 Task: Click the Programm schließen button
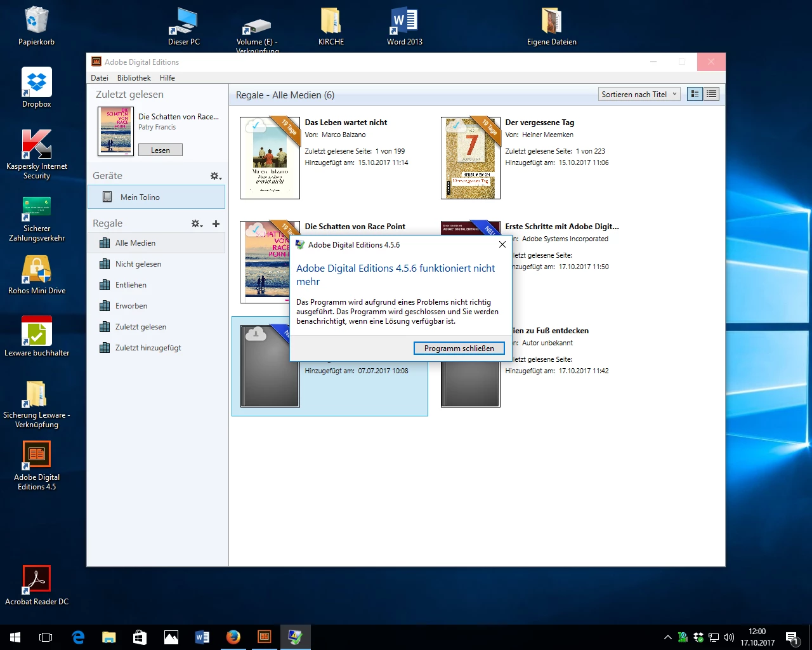pos(459,348)
